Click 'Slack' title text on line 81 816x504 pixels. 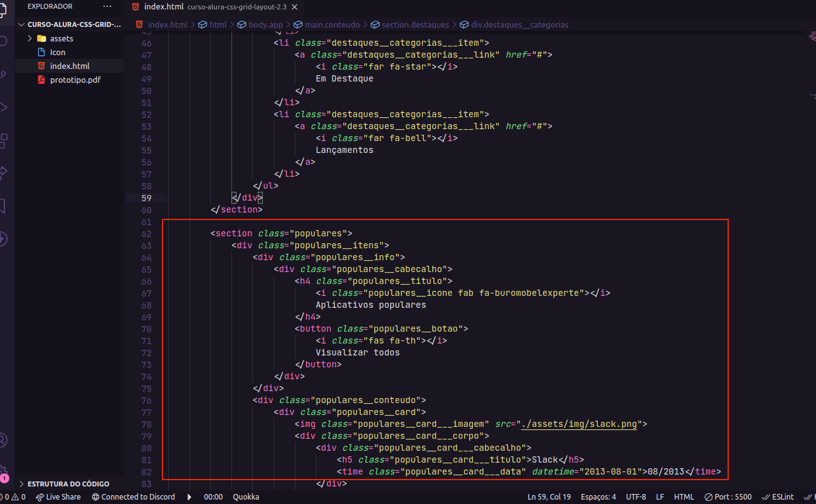pos(544,459)
